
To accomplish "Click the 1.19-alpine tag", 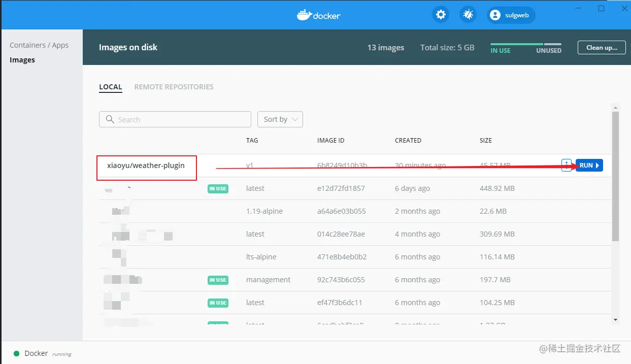I will click(x=264, y=211).
